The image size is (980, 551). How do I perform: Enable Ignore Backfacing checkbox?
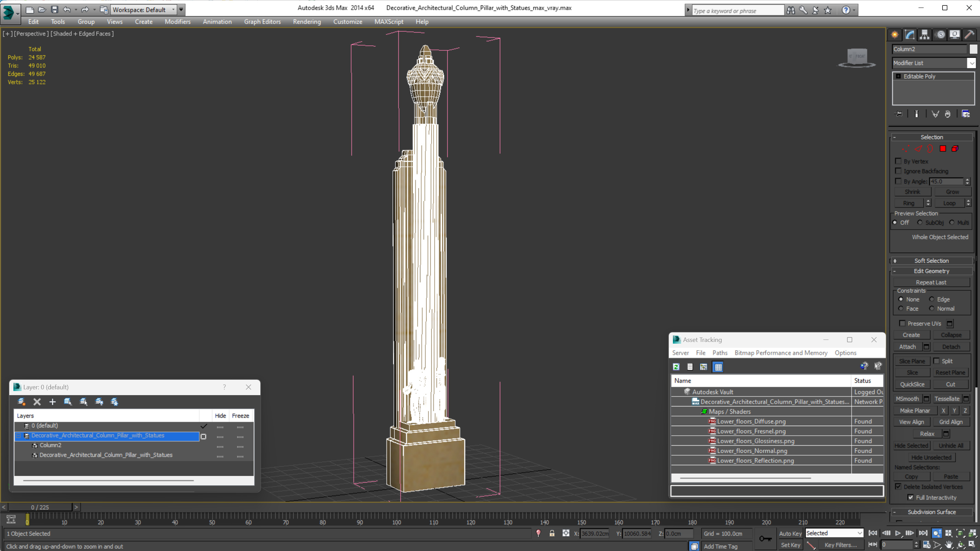click(898, 171)
